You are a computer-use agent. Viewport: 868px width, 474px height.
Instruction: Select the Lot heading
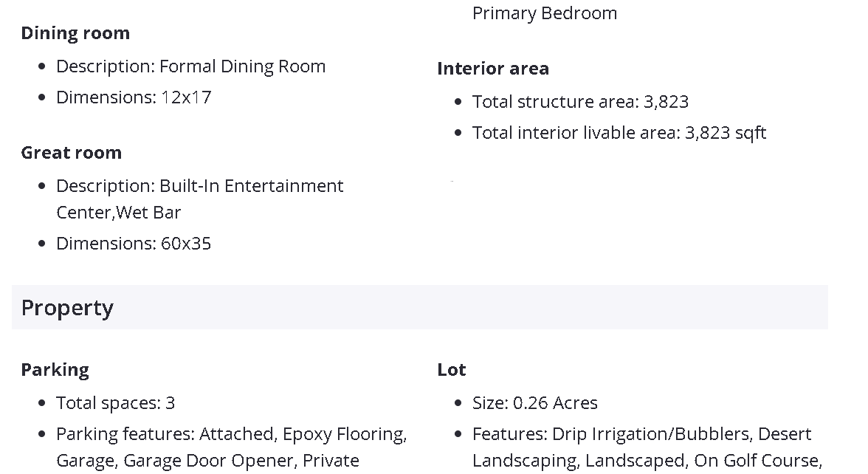pos(452,370)
